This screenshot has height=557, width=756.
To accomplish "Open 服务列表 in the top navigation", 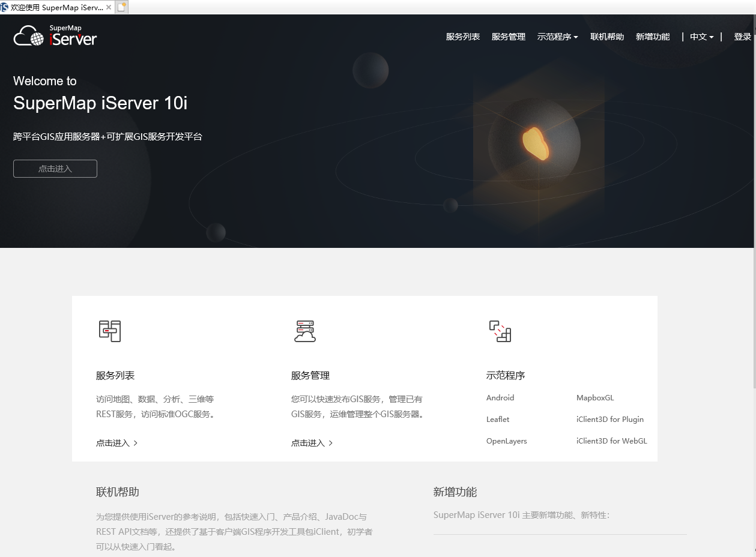I will coord(463,37).
